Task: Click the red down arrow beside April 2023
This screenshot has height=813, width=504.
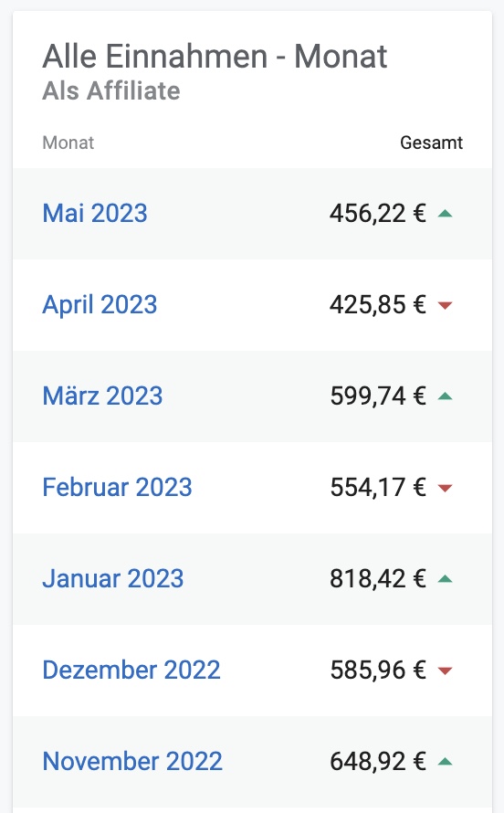Action: click(x=445, y=305)
